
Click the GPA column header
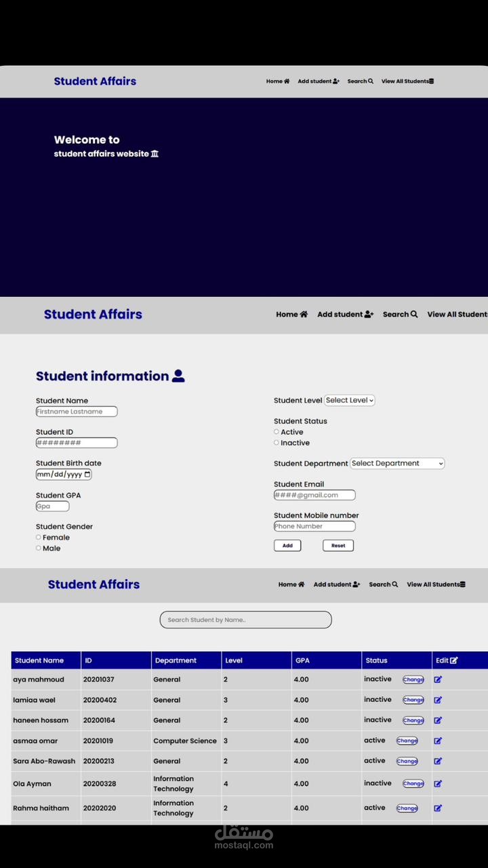point(327,660)
